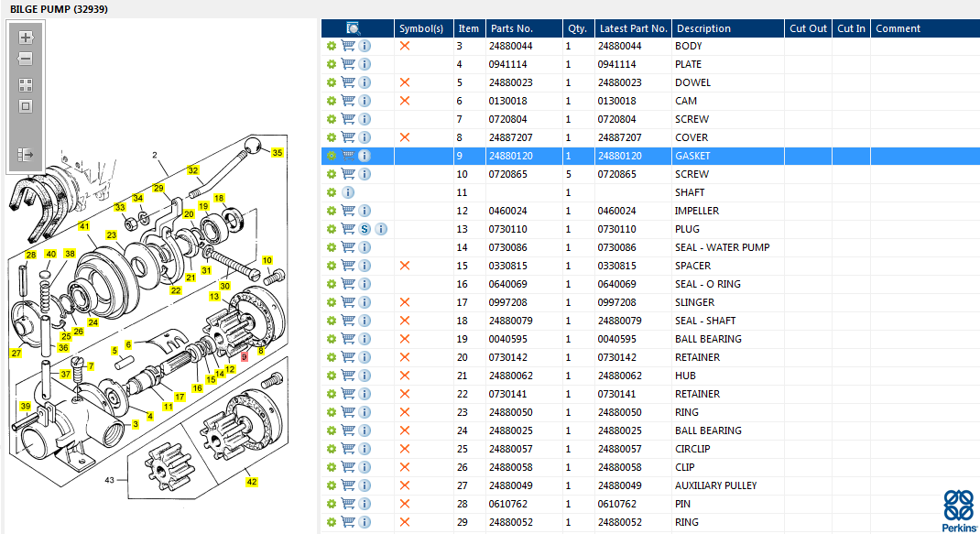Add SEAL - WATER PUMP to cart

pos(348,247)
